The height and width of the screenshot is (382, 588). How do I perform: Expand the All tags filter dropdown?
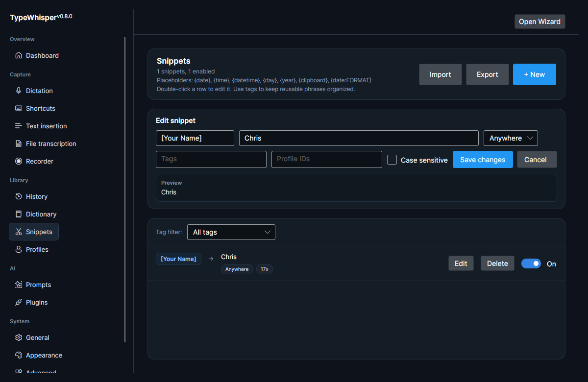tap(231, 232)
